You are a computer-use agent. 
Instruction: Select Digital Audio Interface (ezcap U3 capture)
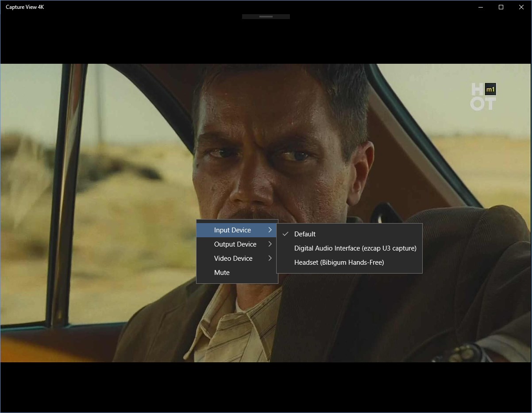pos(349,248)
